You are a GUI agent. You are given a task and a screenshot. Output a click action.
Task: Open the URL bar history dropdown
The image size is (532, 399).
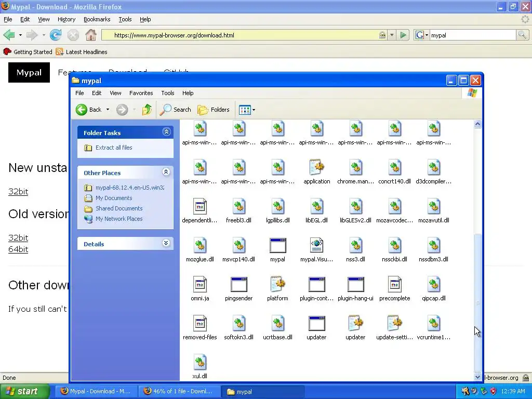[392, 35]
